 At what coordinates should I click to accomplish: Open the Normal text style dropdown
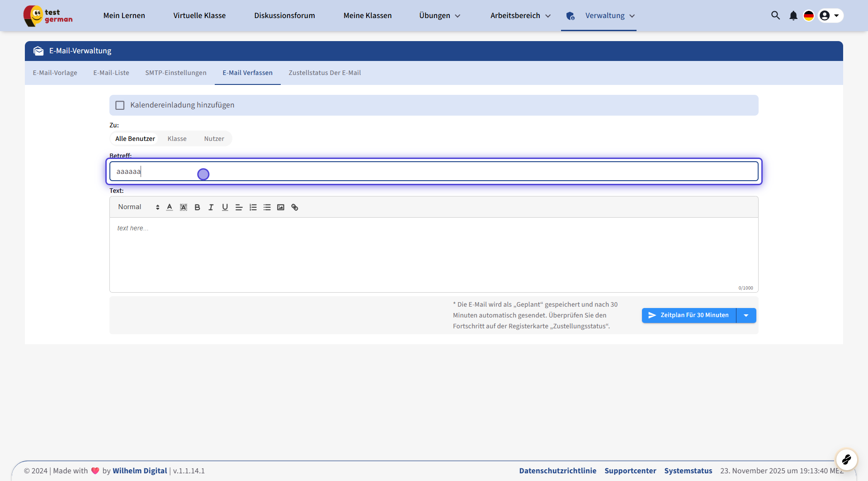tap(138, 207)
